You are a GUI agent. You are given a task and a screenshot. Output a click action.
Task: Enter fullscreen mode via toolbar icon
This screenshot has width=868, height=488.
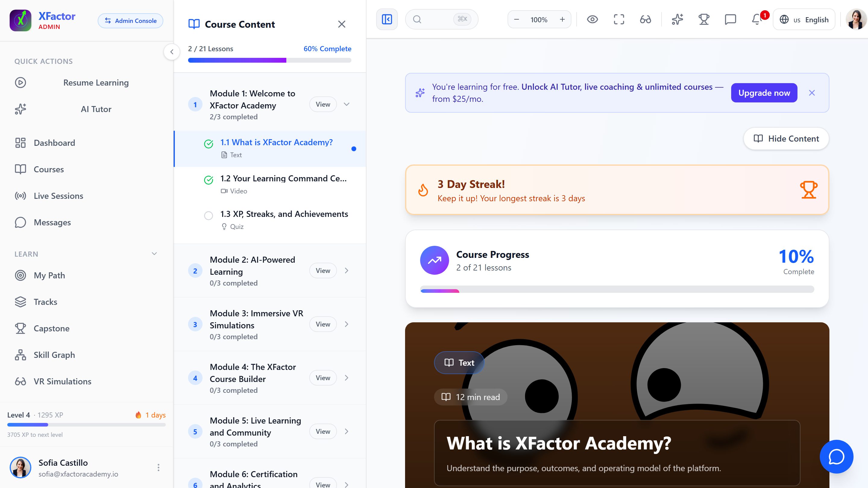tap(619, 20)
